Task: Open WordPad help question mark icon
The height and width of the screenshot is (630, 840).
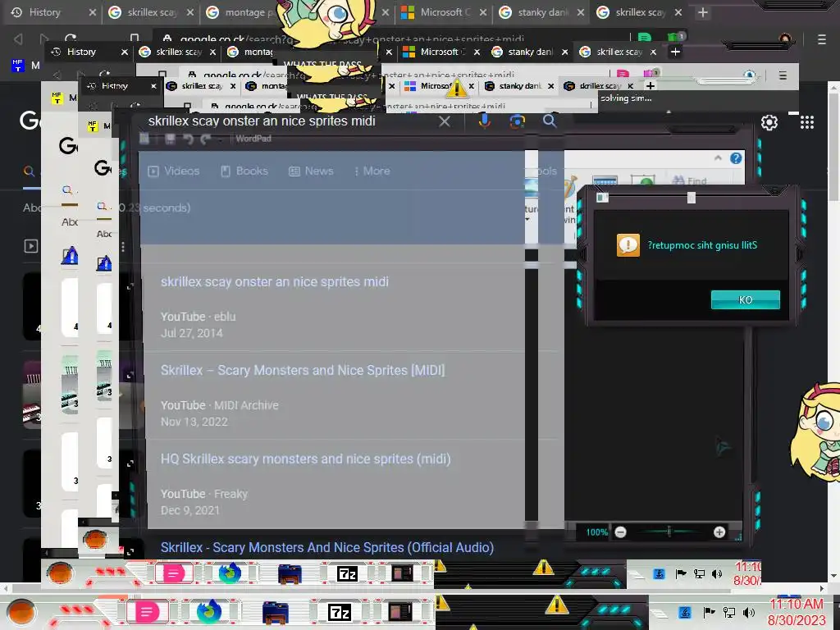Action: [x=736, y=158]
